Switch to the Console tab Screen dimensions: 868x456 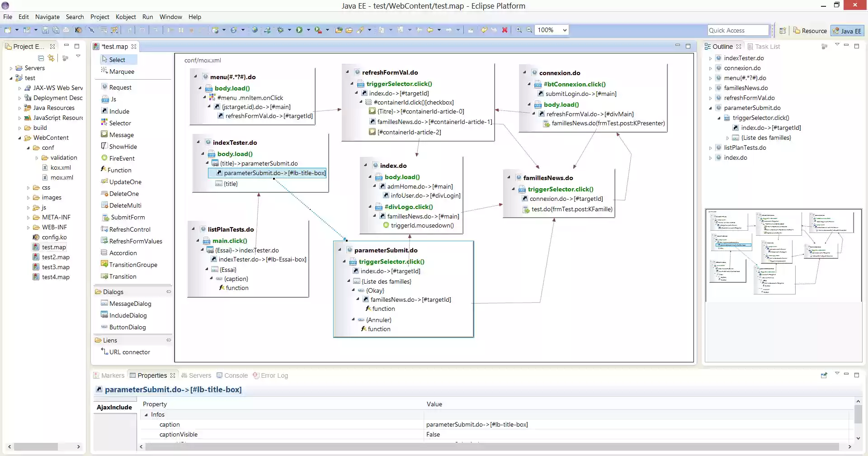point(236,375)
